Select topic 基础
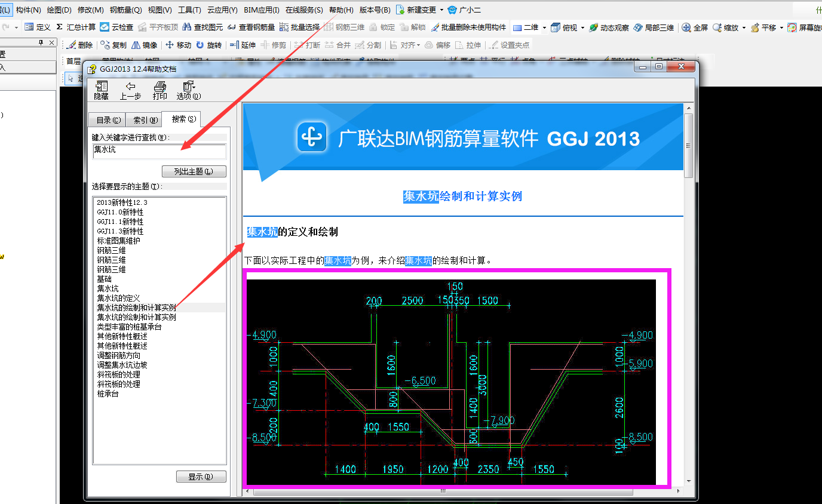822x504 pixels. pos(104,279)
